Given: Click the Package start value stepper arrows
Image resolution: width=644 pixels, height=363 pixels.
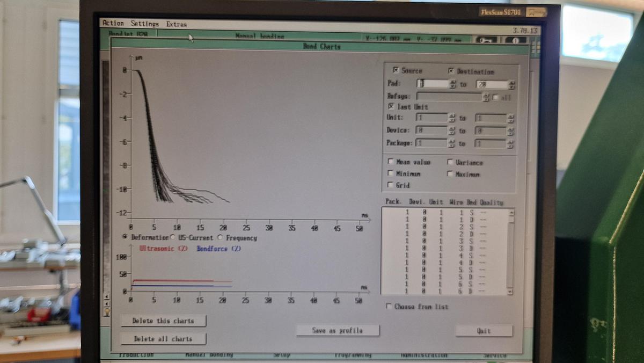Looking at the screenshot, I should click(x=452, y=143).
